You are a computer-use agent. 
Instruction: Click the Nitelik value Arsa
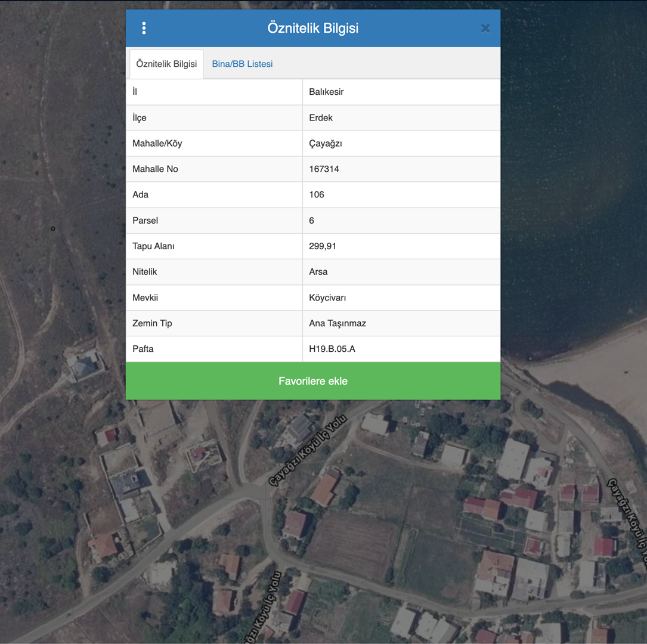318,271
